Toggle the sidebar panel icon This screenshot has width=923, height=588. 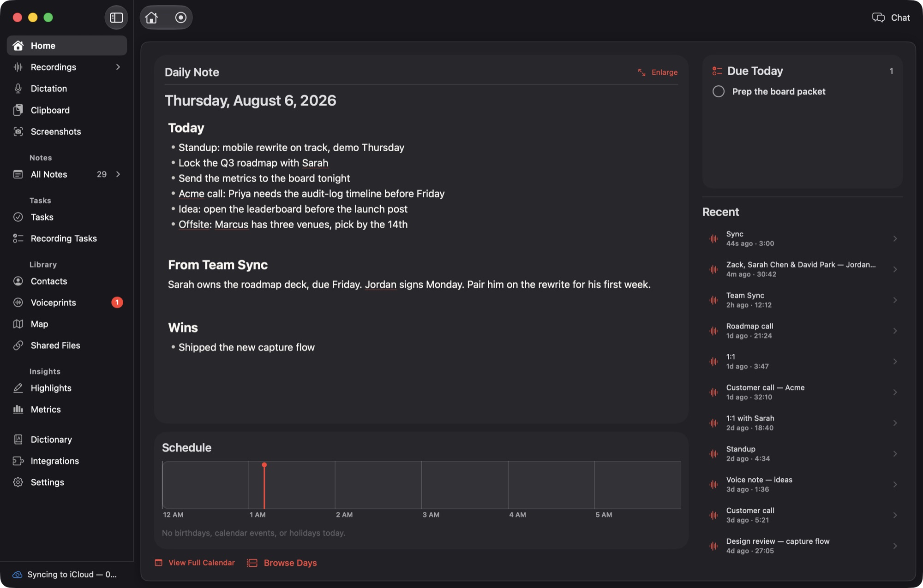coord(116,18)
